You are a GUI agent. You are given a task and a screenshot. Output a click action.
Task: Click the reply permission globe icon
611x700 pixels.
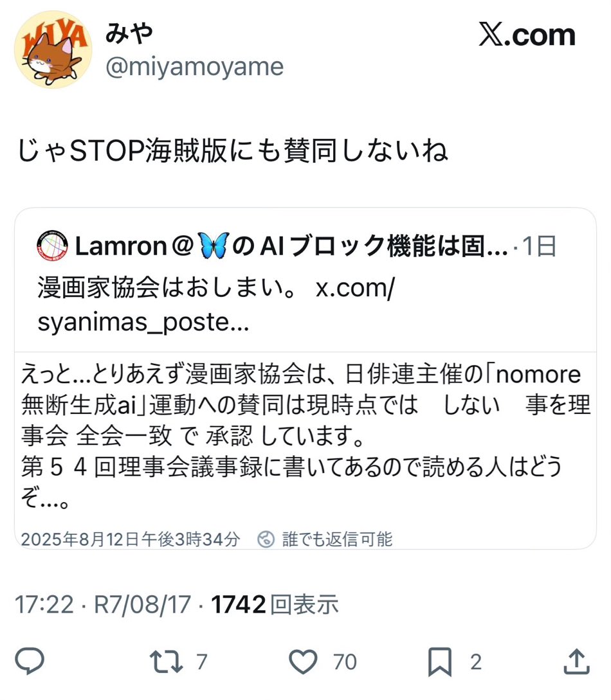[266, 539]
